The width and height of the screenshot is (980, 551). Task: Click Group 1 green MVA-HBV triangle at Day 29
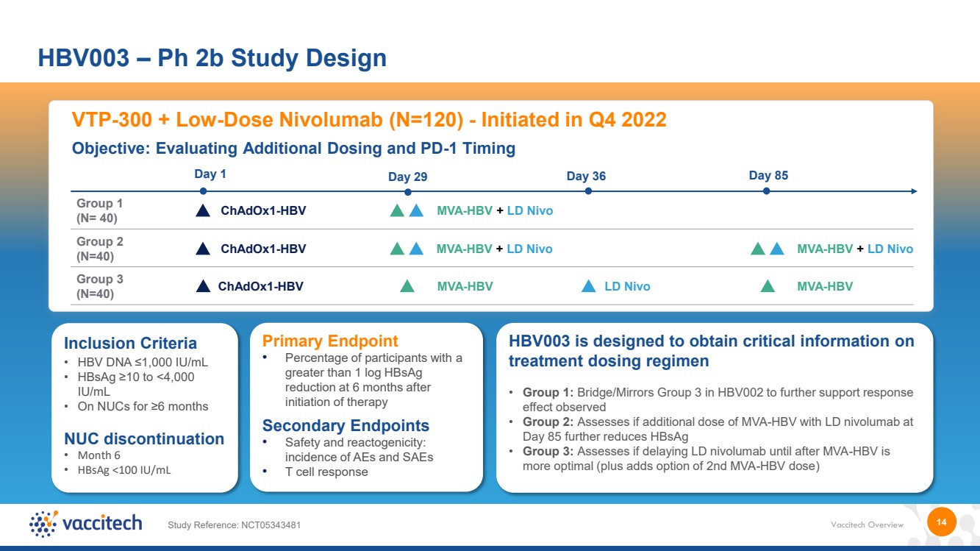(x=397, y=210)
